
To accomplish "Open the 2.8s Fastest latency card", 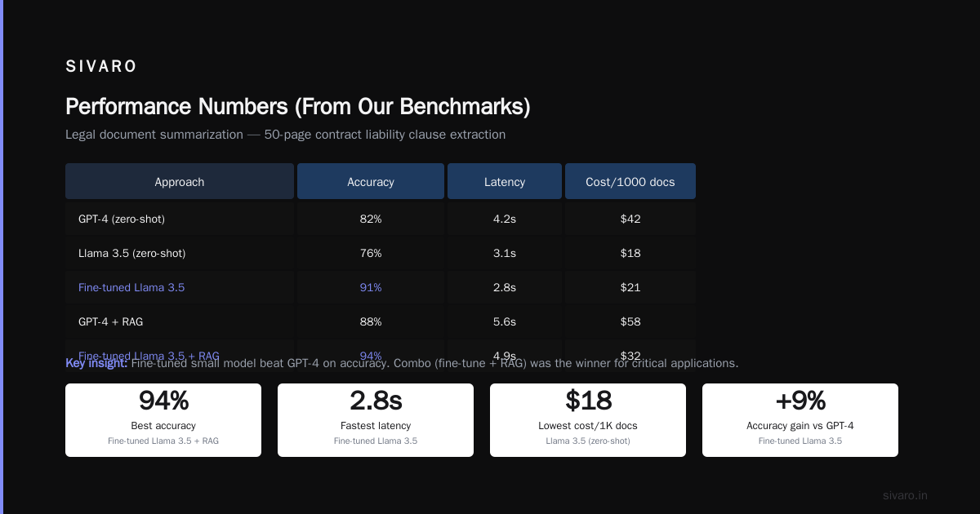I will point(376,420).
